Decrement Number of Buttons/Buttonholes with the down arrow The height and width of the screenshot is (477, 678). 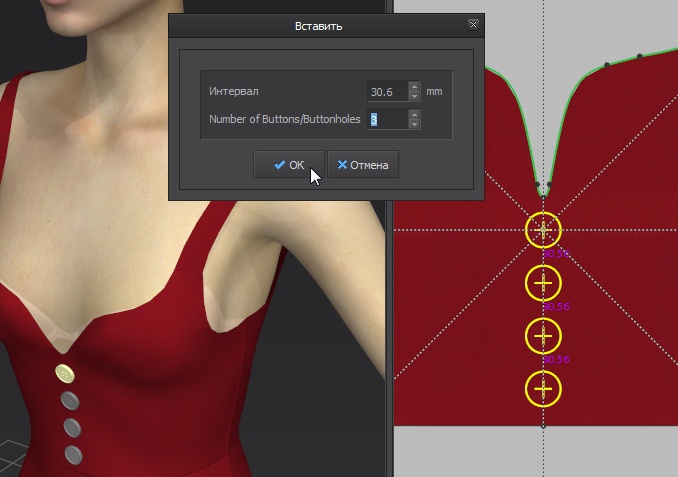click(415, 124)
